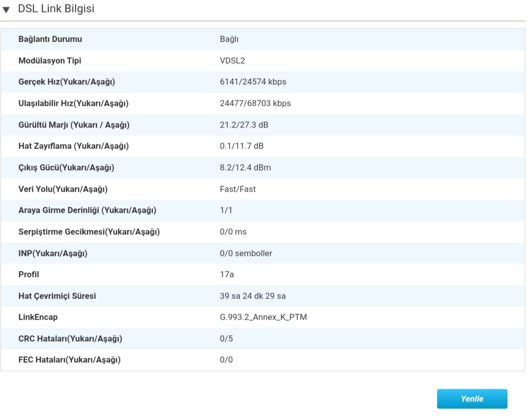
Task: Select the 1/1 interleave depth value
Action: [x=226, y=210]
